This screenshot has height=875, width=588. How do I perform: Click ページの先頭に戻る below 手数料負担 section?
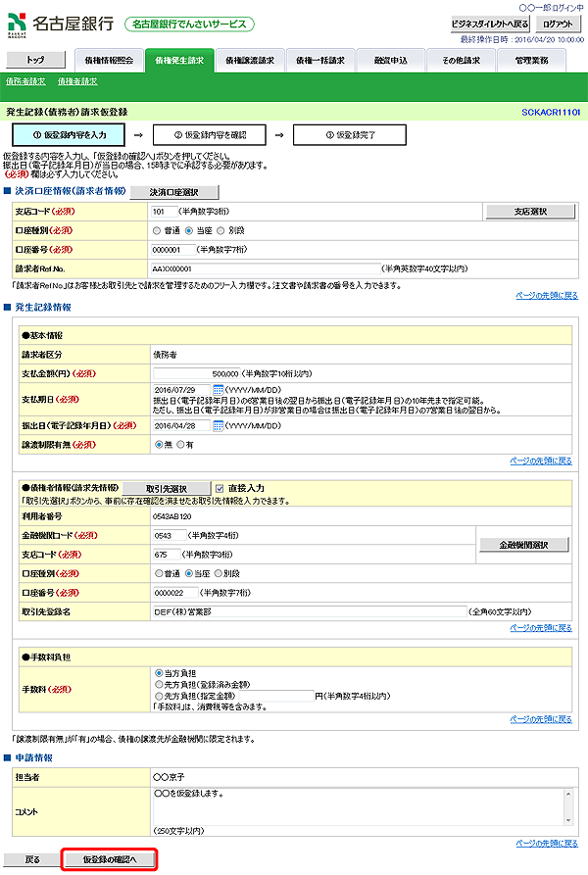click(x=541, y=719)
